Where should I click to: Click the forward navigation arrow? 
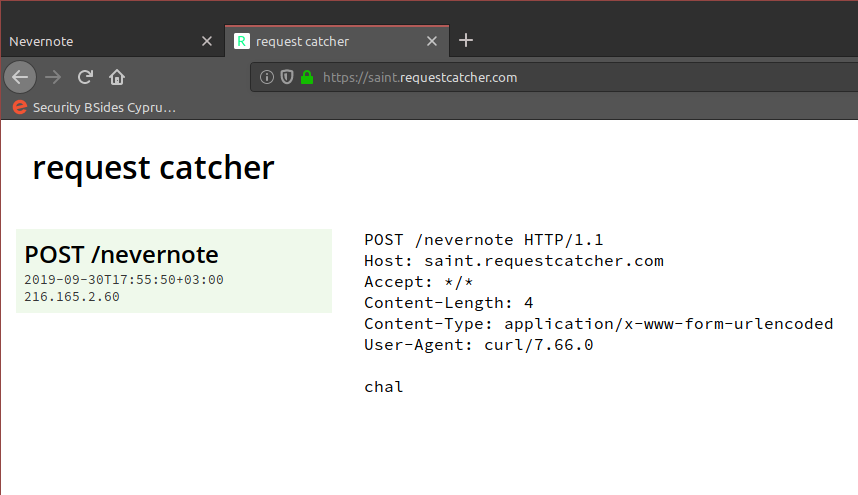pos(53,77)
